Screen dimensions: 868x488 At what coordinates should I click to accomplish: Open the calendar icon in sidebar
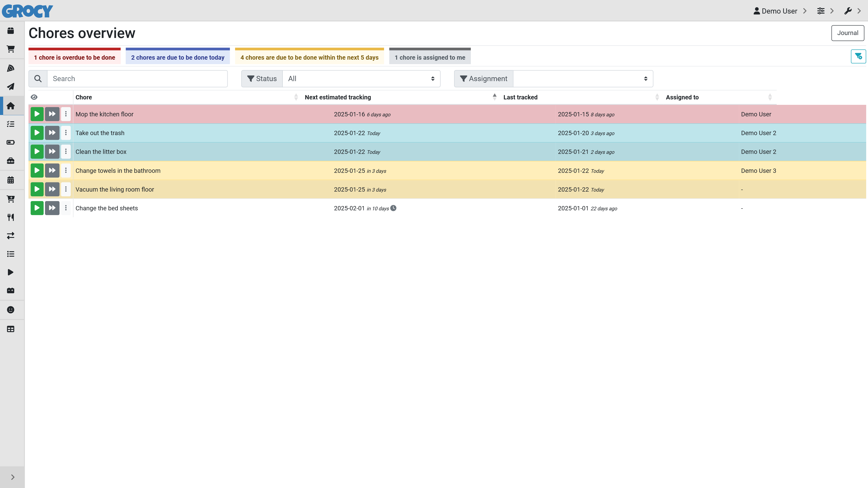pyautogui.click(x=11, y=180)
